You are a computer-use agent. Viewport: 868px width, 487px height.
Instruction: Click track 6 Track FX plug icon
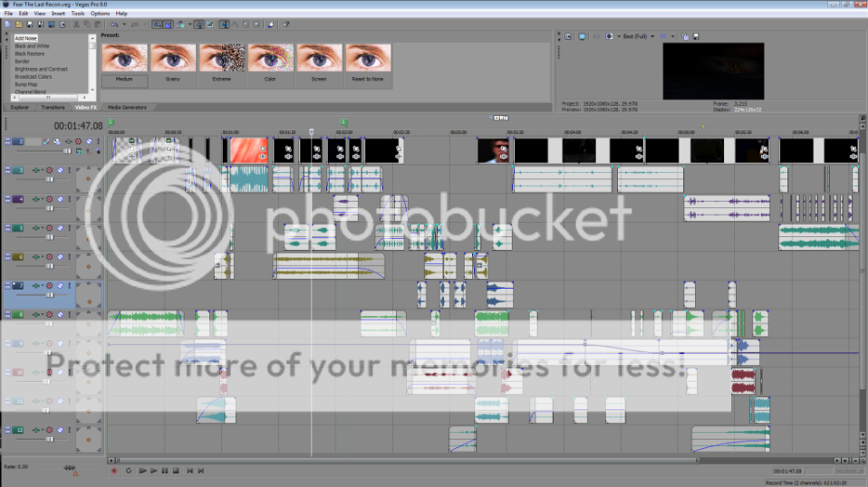pos(36,257)
